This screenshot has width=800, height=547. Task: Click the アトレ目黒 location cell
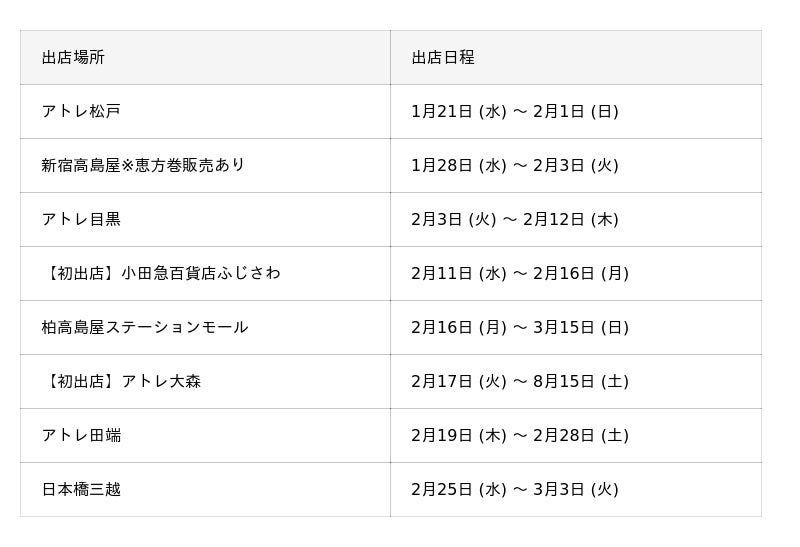tap(81, 220)
